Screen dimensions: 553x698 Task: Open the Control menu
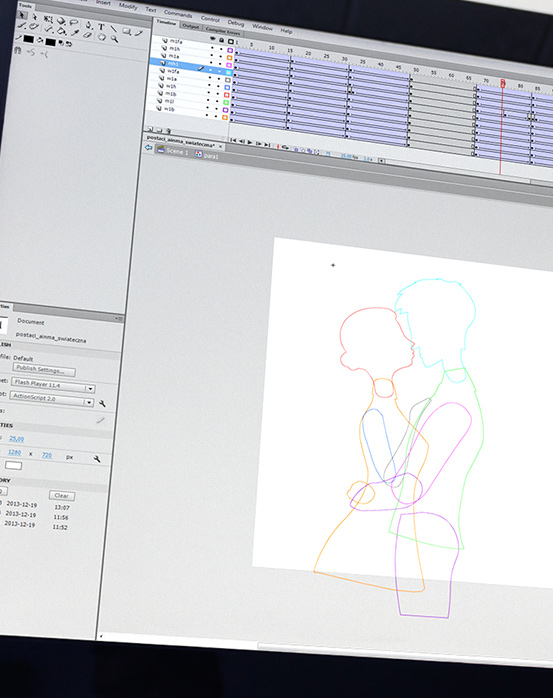[210, 19]
